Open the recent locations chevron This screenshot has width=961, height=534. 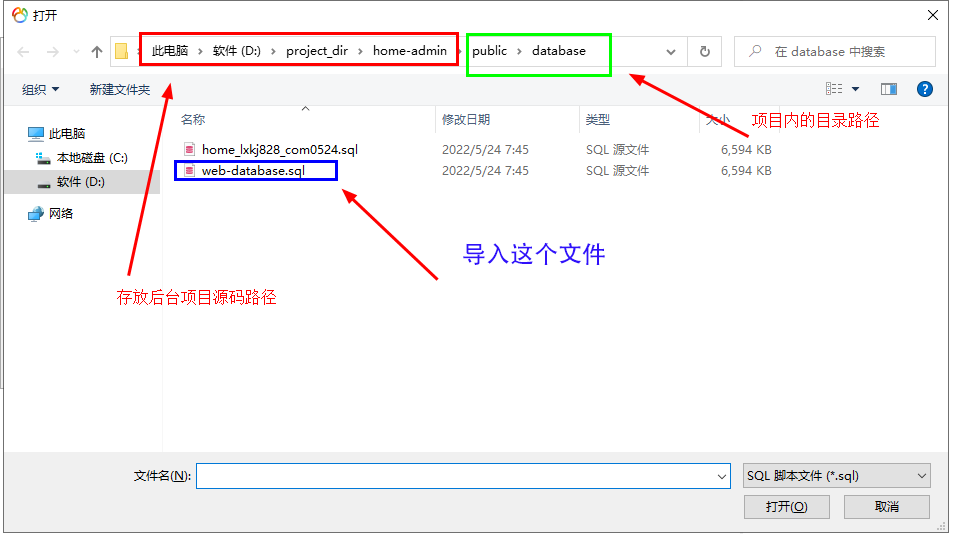(x=76, y=52)
